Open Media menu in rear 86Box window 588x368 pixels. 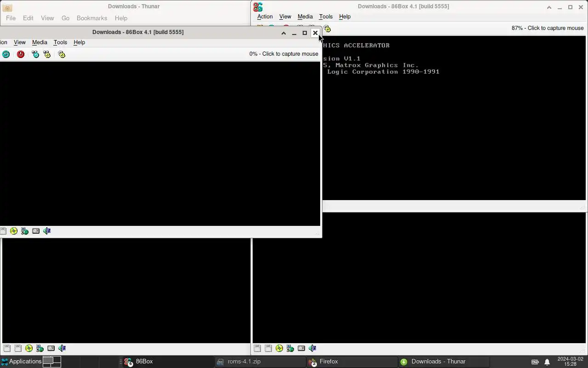[x=305, y=17]
